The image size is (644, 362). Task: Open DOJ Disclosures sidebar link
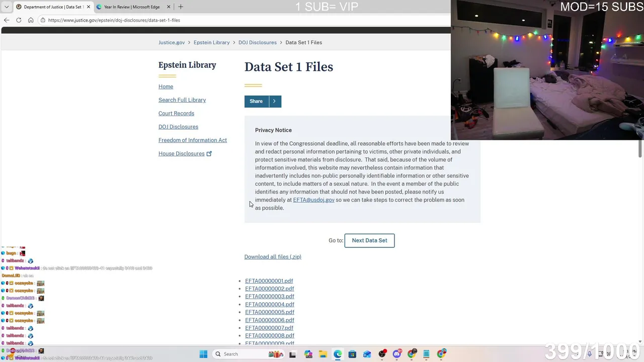(178, 127)
